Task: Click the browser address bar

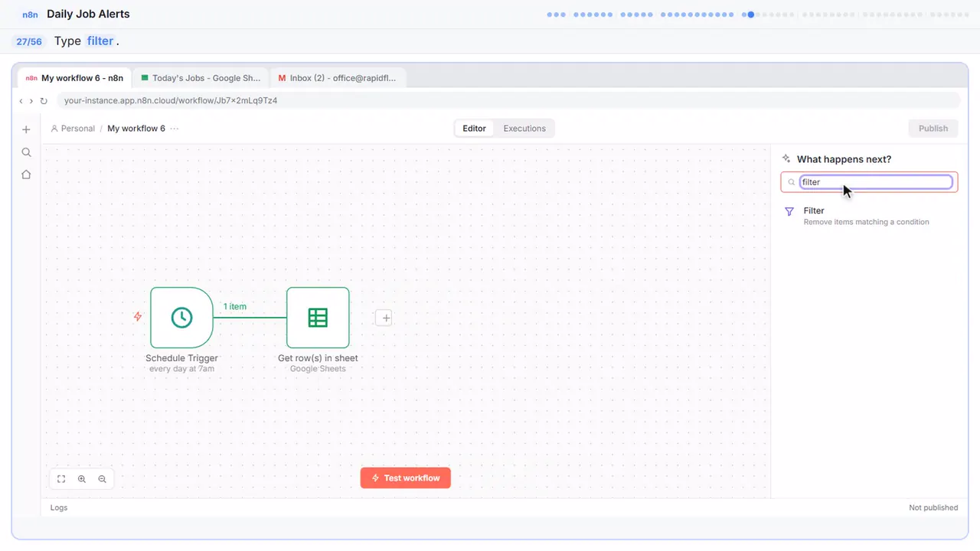Action: click(508, 101)
